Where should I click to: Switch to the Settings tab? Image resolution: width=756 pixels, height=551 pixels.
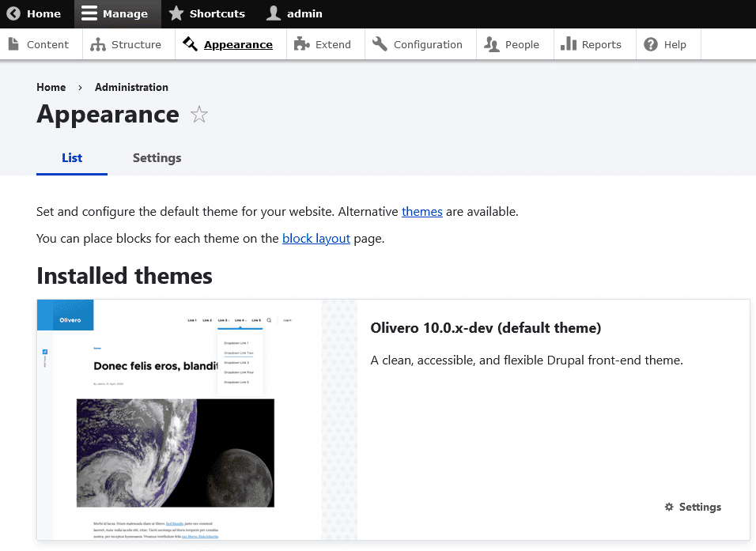coord(157,158)
